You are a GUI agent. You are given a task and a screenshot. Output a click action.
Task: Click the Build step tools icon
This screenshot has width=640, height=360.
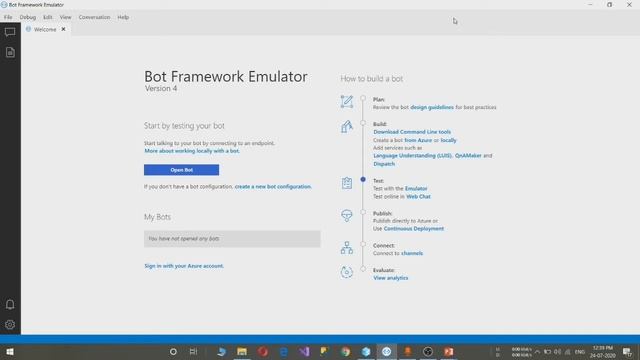click(x=347, y=126)
